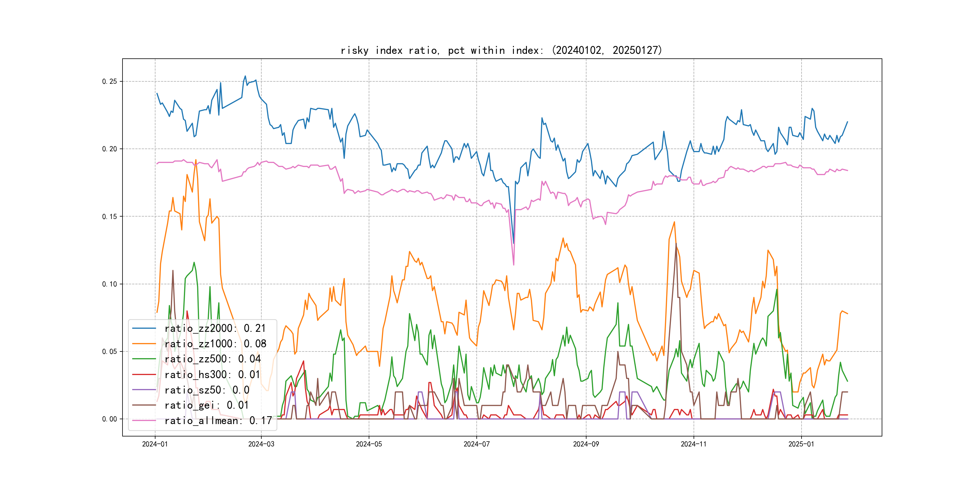The height and width of the screenshot is (490, 980).
Task: Select the ratio_gei: 0.01 legend label
Action: click(x=206, y=405)
